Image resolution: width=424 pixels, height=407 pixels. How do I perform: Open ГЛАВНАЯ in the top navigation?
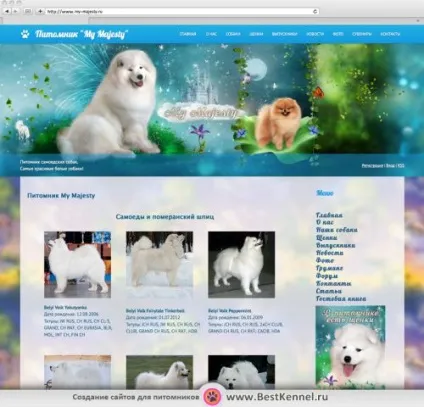pos(188,34)
